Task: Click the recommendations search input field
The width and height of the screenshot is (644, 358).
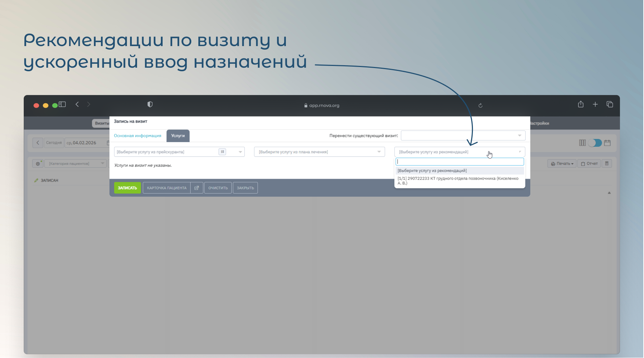Action: point(459,162)
